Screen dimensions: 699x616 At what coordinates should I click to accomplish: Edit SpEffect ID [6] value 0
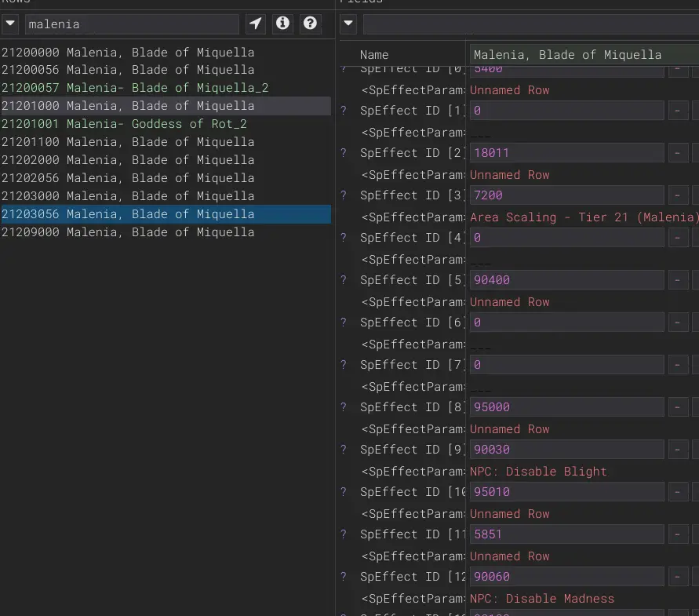click(x=566, y=323)
